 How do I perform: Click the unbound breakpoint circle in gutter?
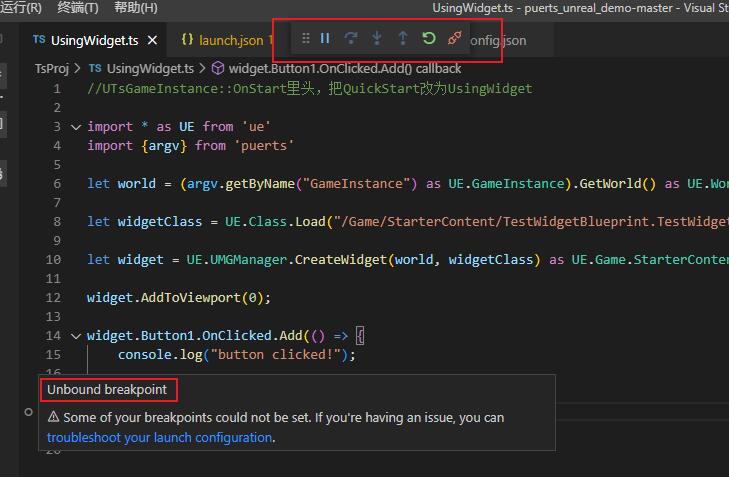28,412
